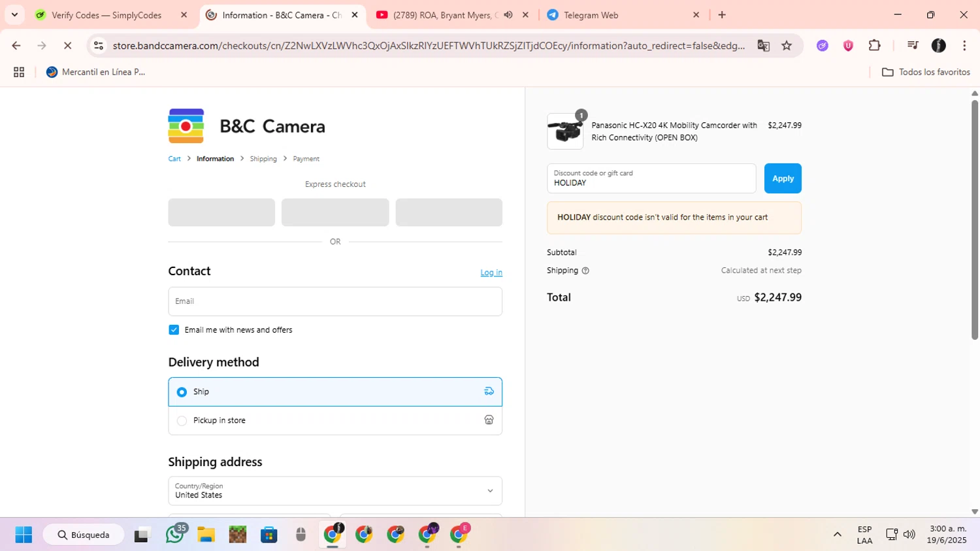This screenshot has width=980, height=551.
Task: Mute the YouTube tab audio icon
Action: pyautogui.click(x=508, y=14)
